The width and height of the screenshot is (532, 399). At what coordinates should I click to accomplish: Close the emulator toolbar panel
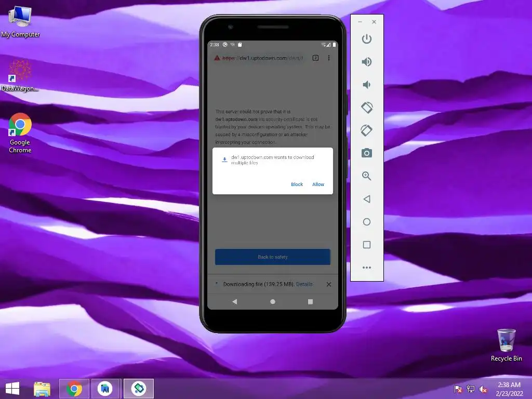point(374,22)
